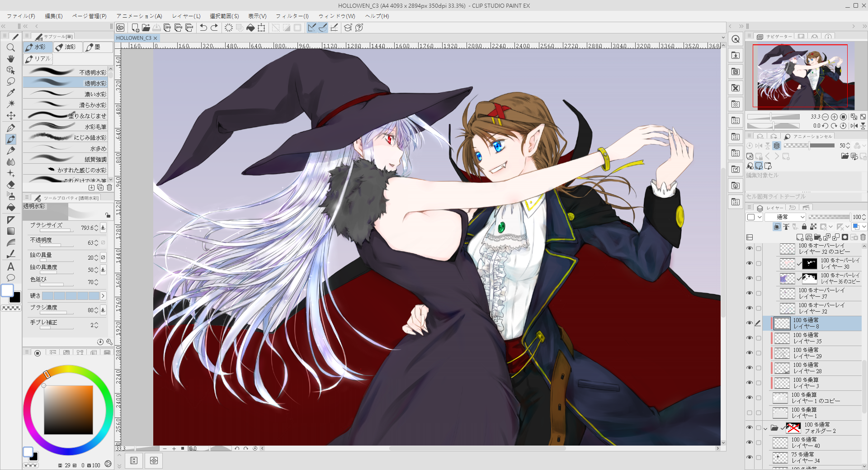Hide layer レイヤー 35 visibility eye
The height and width of the screenshot is (470, 868).
tap(750, 338)
